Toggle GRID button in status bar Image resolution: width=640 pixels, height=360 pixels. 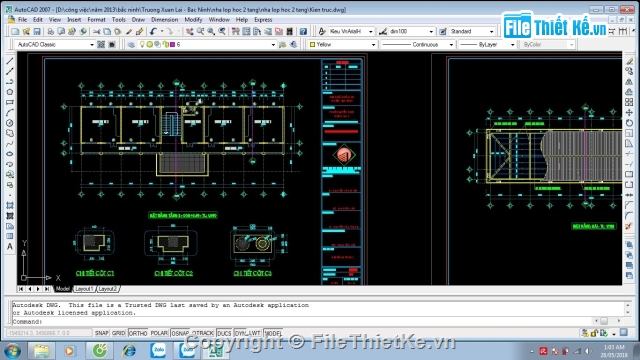pos(119,333)
